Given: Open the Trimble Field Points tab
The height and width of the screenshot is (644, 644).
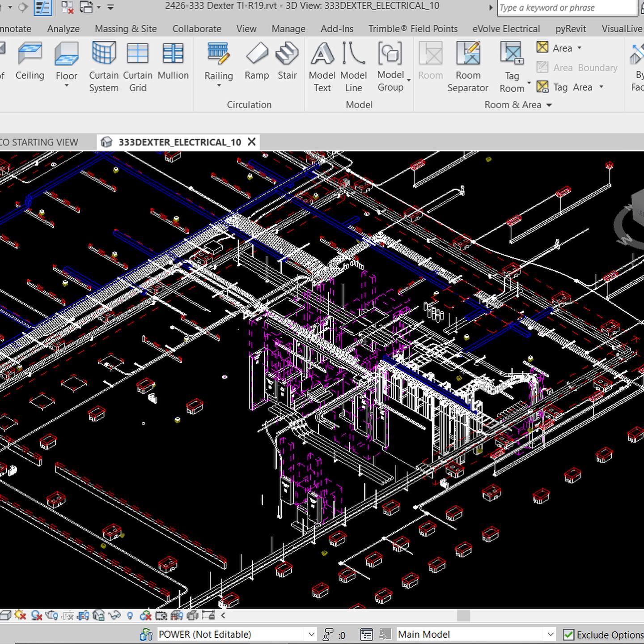Looking at the screenshot, I should tap(413, 29).
